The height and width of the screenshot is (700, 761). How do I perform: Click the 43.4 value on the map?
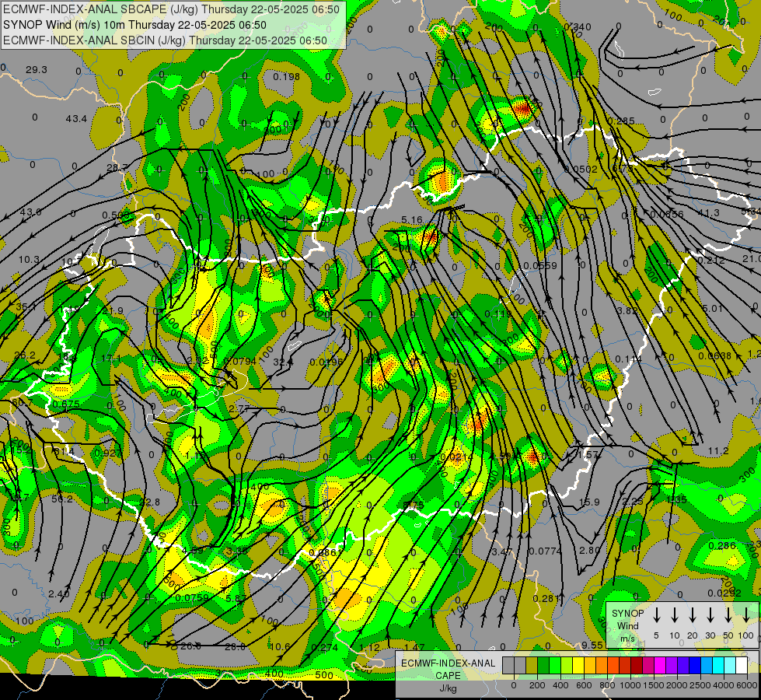[76, 118]
